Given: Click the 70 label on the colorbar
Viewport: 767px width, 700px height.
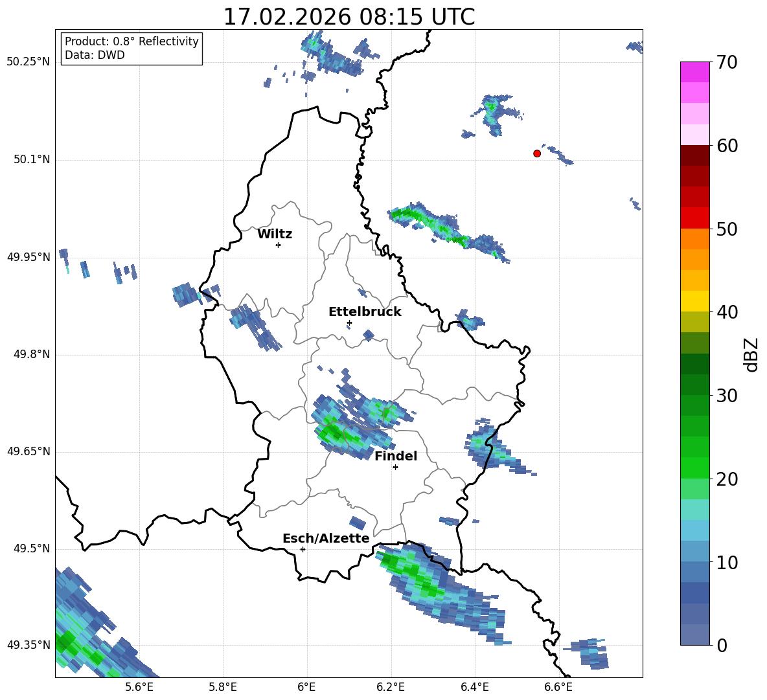Looking at the screenshot, I should pyautogui.click(x=726, y=62).
